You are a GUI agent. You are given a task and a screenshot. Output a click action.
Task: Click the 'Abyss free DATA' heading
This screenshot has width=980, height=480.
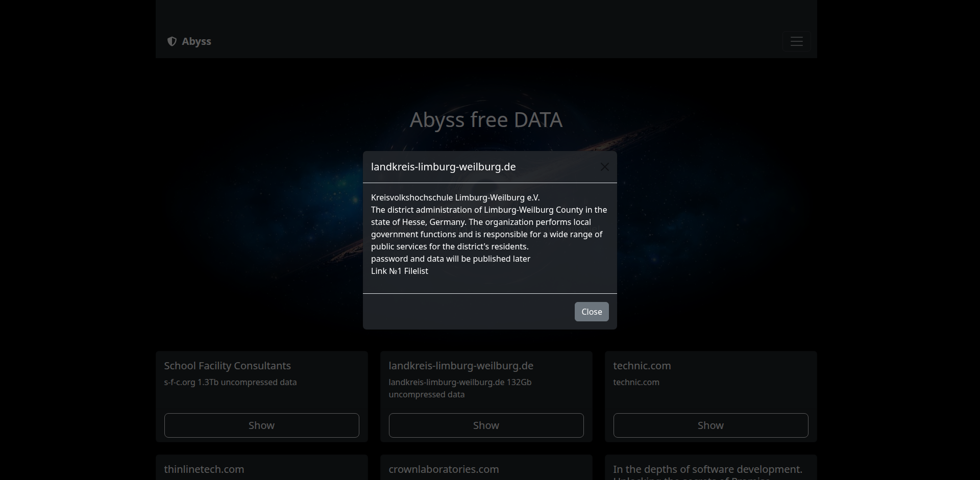tap(486, 120)
